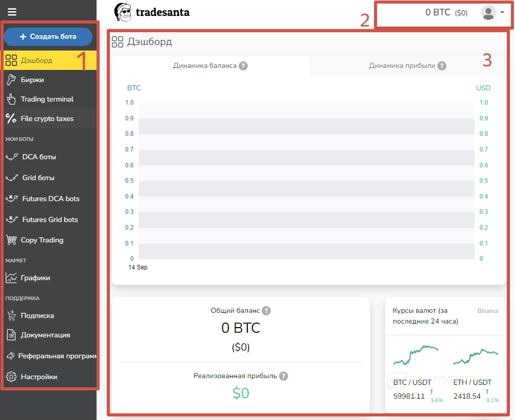Viewport: 515px width, 420px height.
Task: Click help icon next to Общий баланс
Action: [x=266, y=311]
